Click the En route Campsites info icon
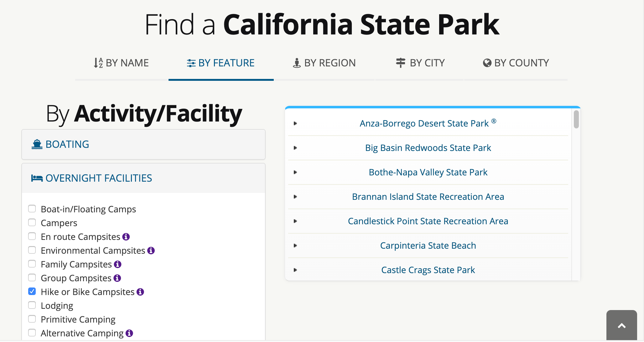The width and height of the screenshot is (644, 342). [x=126, y=237]
